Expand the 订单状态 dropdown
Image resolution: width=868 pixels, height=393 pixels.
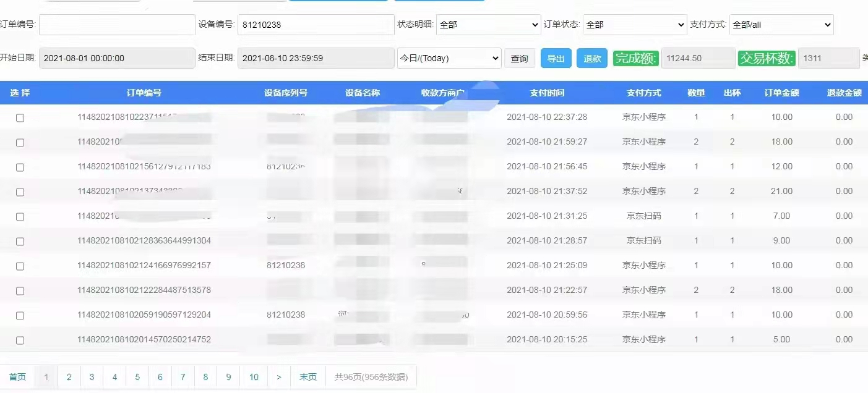point(634,25)
